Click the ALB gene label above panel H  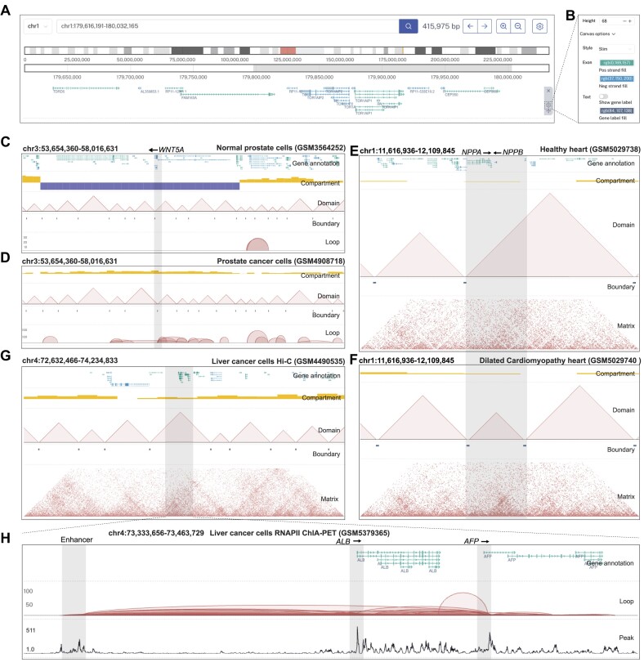(x=343, y=541)
